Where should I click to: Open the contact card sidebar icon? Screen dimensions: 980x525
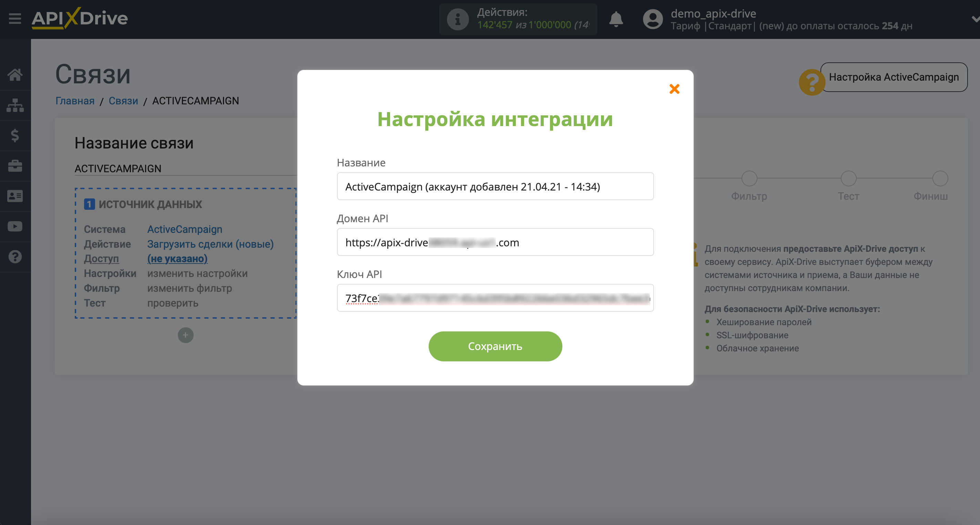(15, 196)
